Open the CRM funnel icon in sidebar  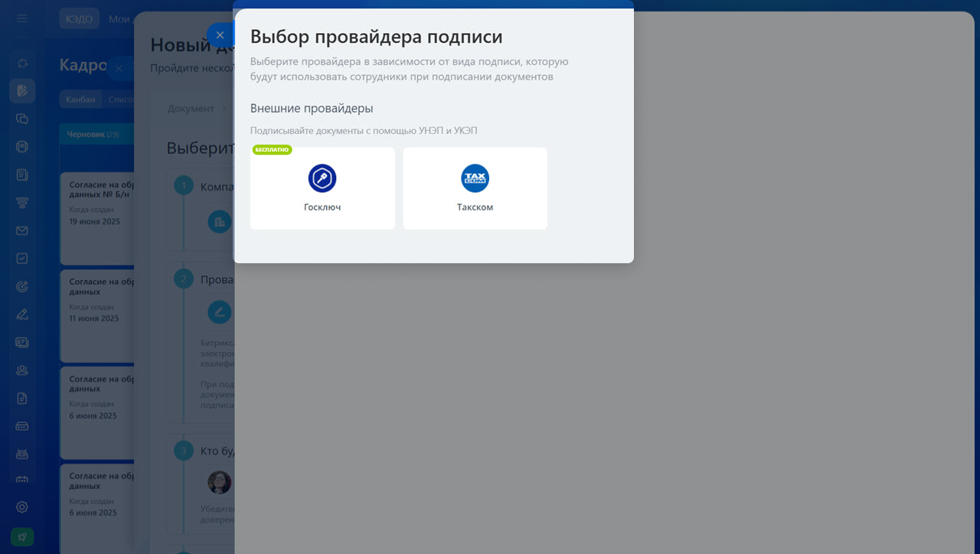pyautogui.click(x=22, y=203)
